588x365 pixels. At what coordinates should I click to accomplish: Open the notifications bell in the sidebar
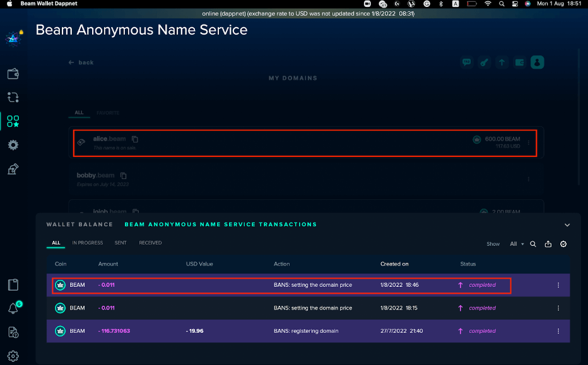[x=13, y=308]
